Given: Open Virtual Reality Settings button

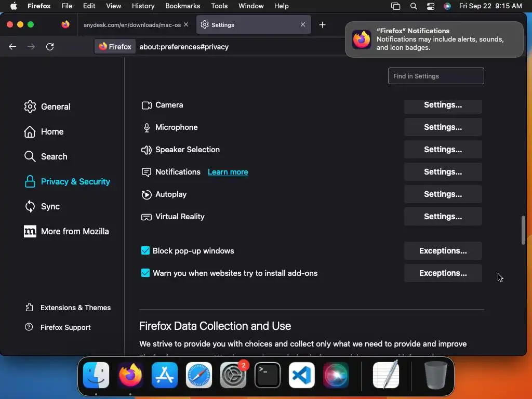Looking at the screenshot, I should (443, 217).
